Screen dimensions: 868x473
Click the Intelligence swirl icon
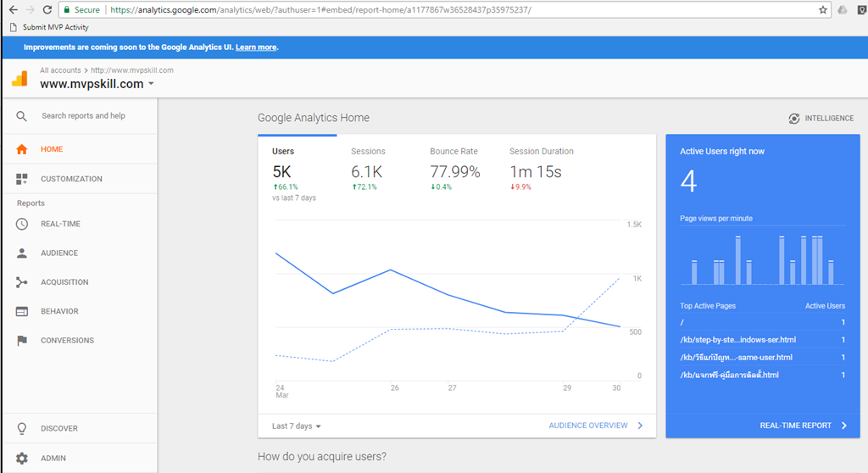click(793, 119)
